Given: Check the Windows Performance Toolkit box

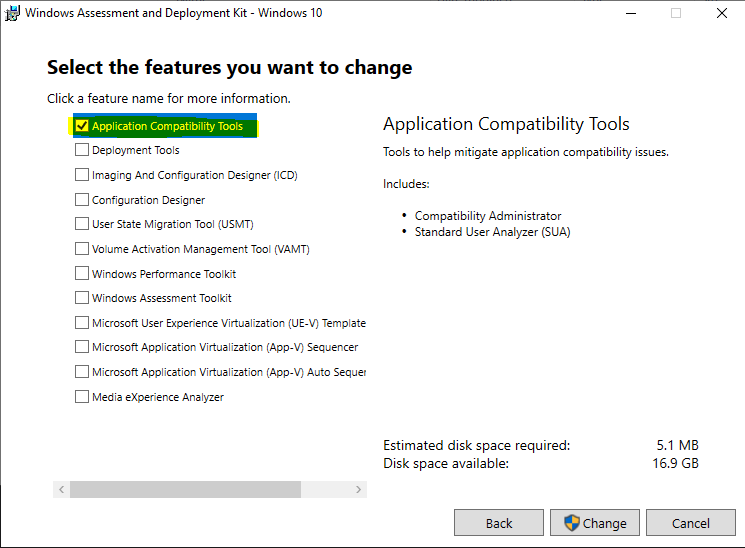Looking at the screenshot, I should [x=82, y=274].
